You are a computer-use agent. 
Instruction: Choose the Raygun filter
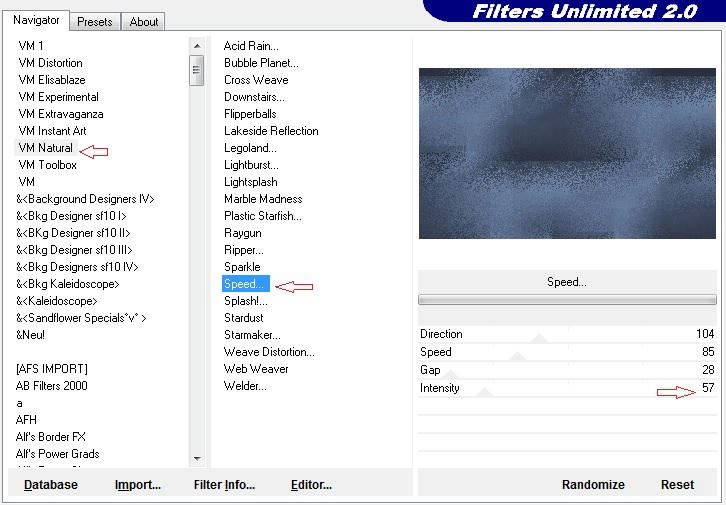pos(243,233)
